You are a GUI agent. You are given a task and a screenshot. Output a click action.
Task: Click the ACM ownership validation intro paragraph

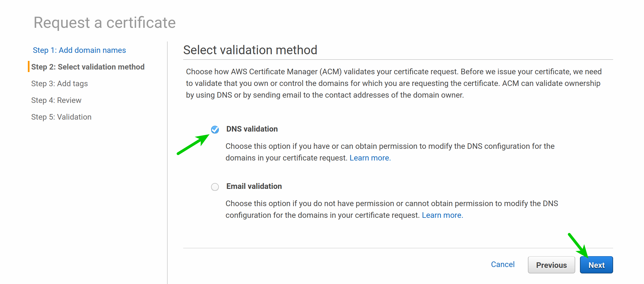(x=394, y=83)
